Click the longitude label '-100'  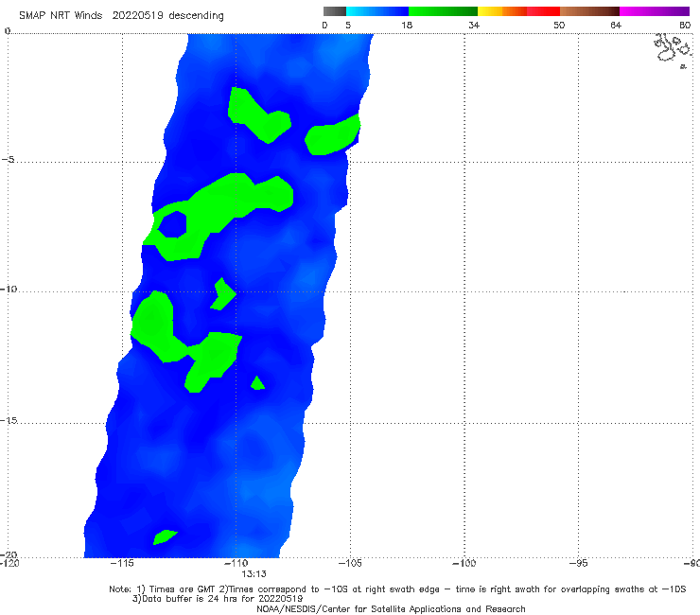point(464,563)
